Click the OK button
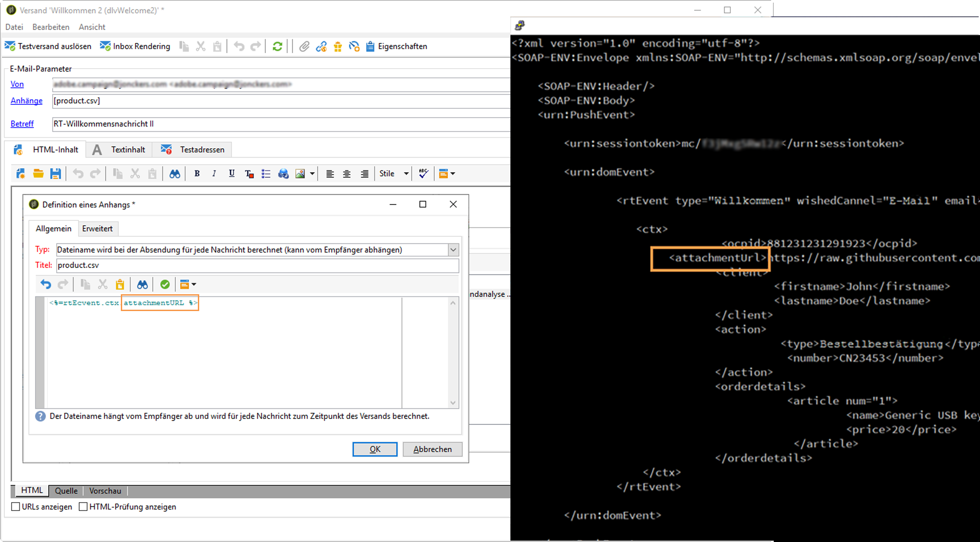Viewport: 980px width, 542px height. [374, 449]
